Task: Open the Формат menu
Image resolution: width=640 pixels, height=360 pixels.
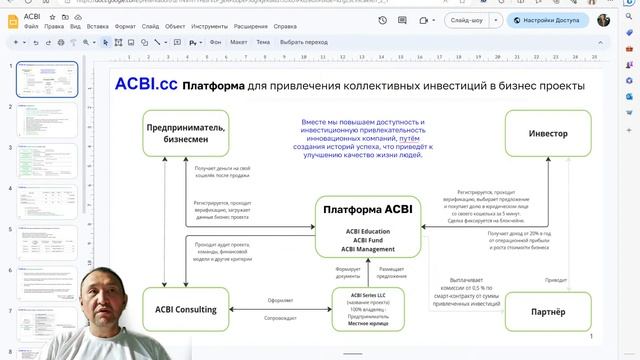Action: click(125, 27)
